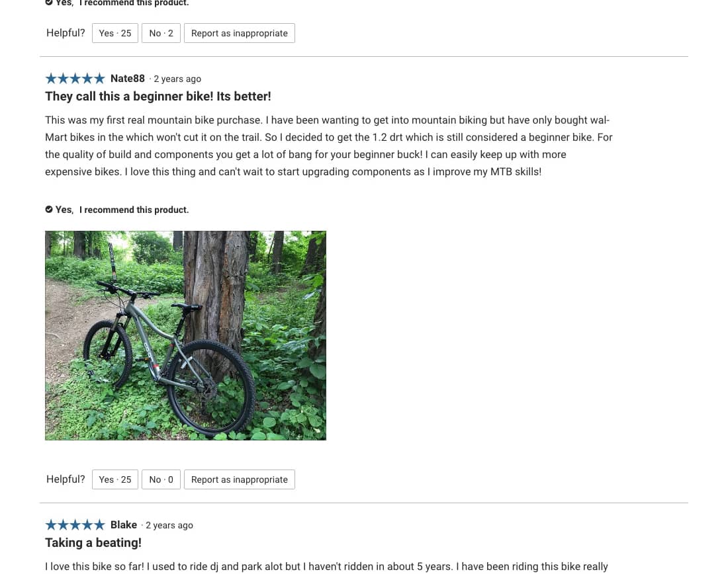This screenshot has width=728, height=574.
Task: Click the body text of Nate88's review
Action: (329, 145)
